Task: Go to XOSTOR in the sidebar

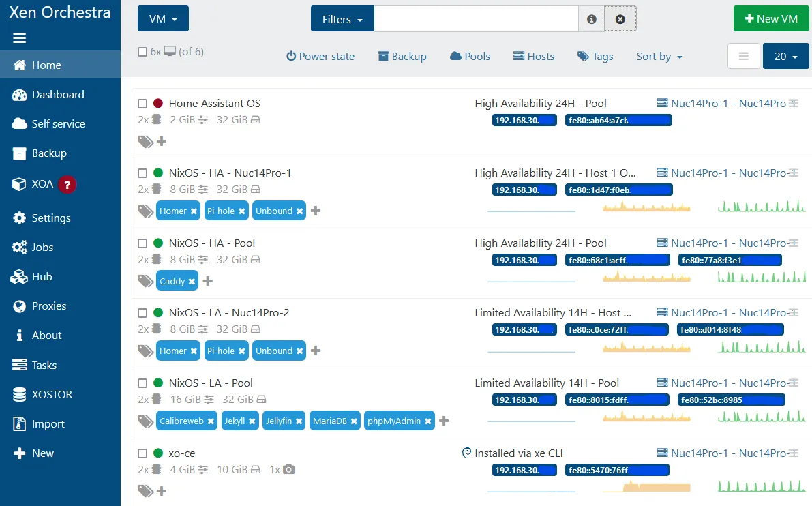Action: (x=52, y=394)
